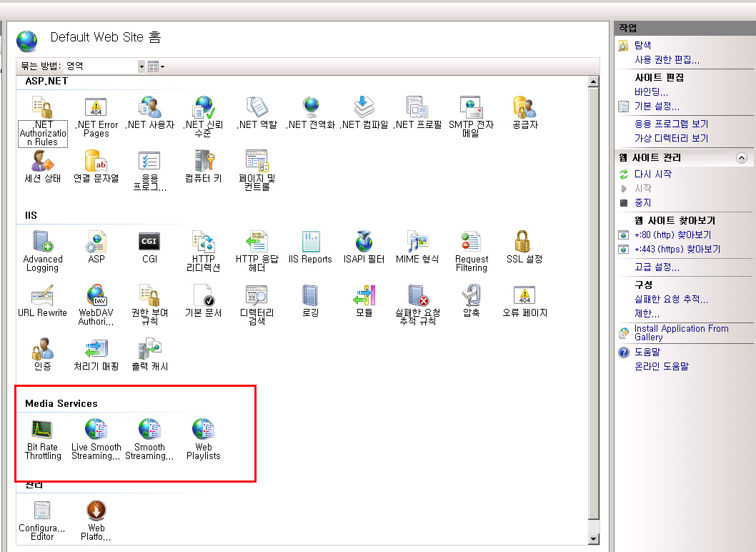
Task: Open .NET Authorization Rules feature
Action: coord(42,121)
